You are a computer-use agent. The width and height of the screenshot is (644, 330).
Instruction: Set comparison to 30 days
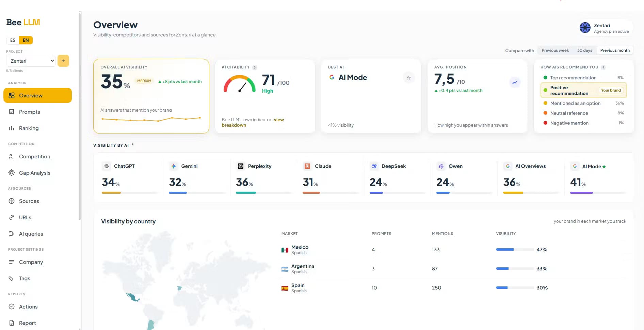pyautogui.click(x=584, y=50)
